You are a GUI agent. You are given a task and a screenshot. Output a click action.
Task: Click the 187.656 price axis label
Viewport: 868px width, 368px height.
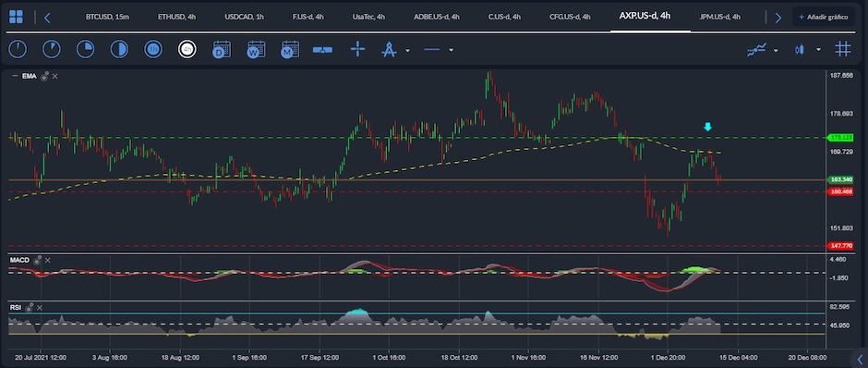tap(841, 76)
